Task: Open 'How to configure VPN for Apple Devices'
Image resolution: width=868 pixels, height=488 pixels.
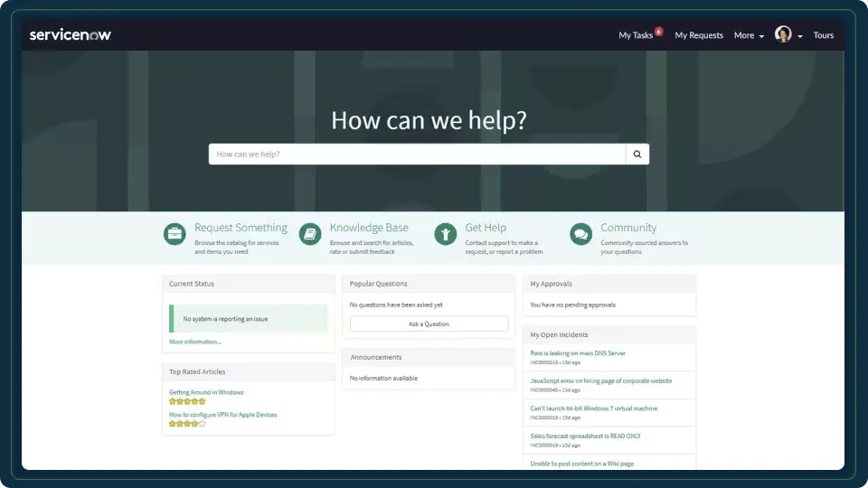Action: pos(222,415)
